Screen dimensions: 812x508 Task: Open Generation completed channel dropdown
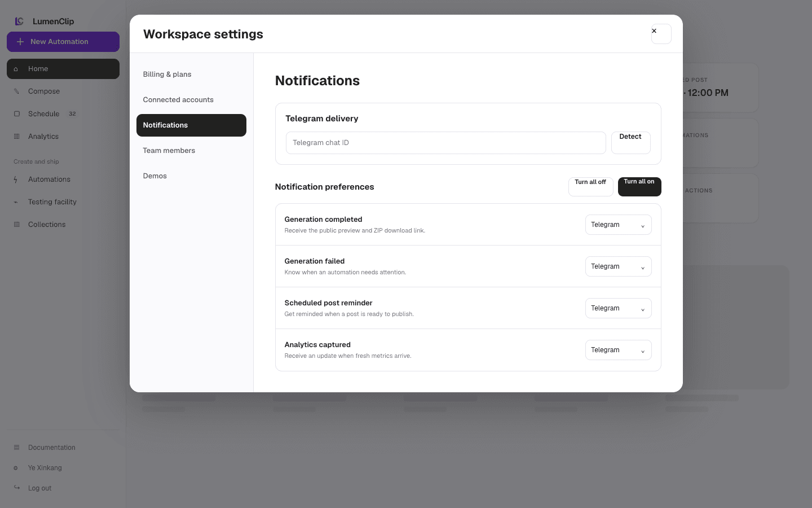(618, 225)
